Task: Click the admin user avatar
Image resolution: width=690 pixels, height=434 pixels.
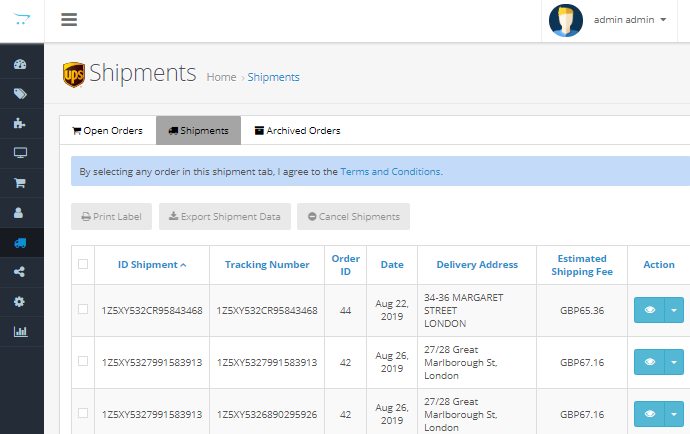Action: [x=566, y=20]
